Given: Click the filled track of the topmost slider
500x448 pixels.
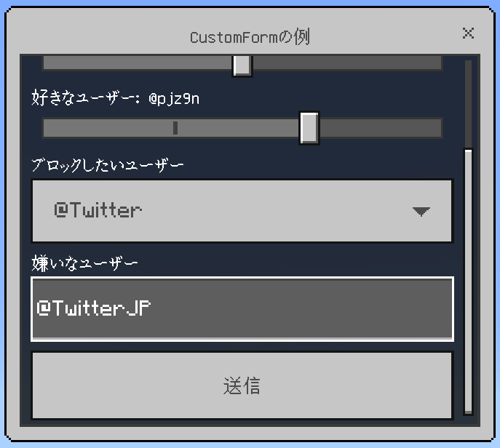Looking at the screenshot, I should 138,63.
